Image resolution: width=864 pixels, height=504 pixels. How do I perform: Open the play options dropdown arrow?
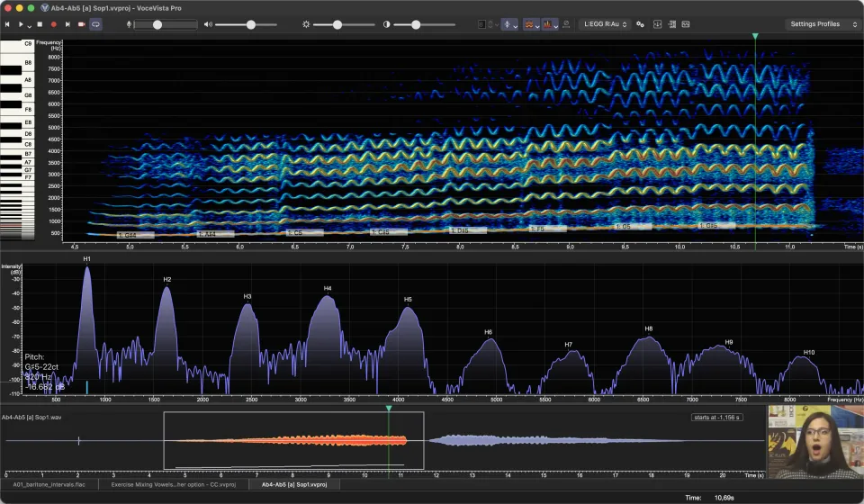click(x=29, y=26)
